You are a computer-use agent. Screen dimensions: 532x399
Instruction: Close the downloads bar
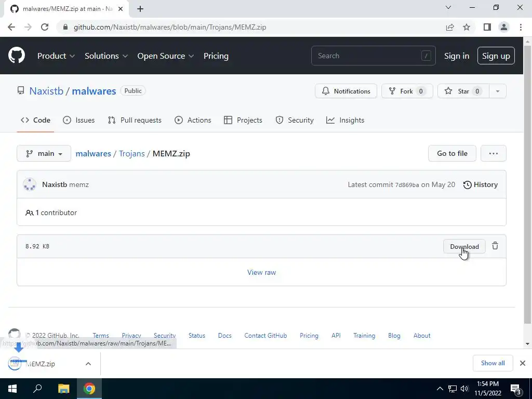point(523,363)
